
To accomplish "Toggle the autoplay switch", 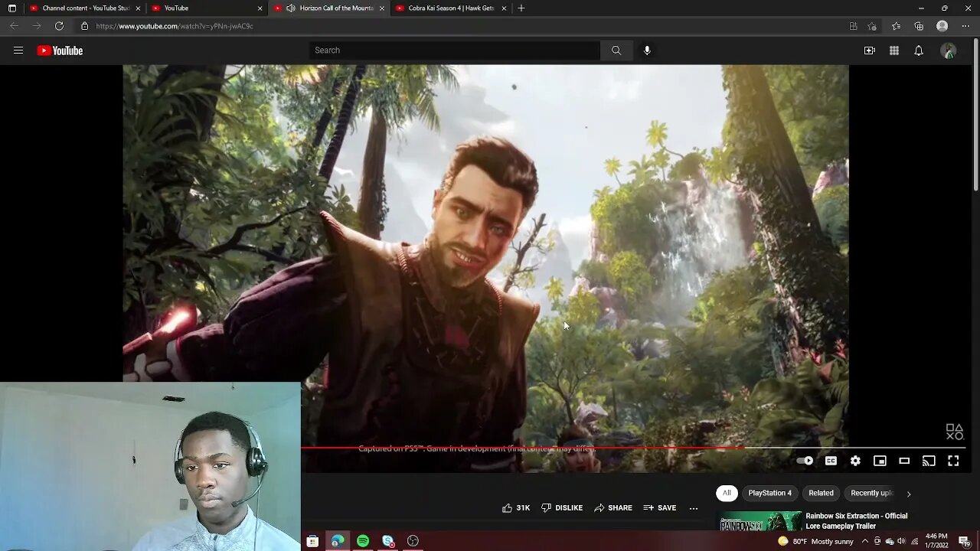I will pyautogui.click(x=805, y=461).
